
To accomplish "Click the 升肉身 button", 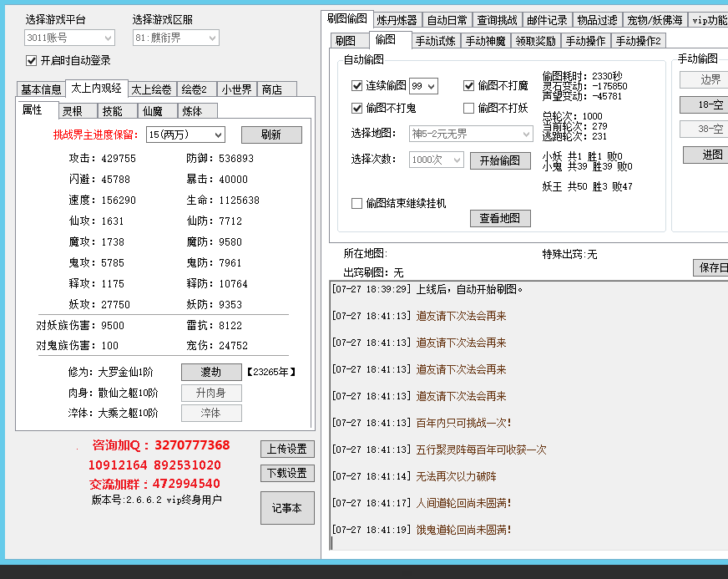I will pos(211,394).
